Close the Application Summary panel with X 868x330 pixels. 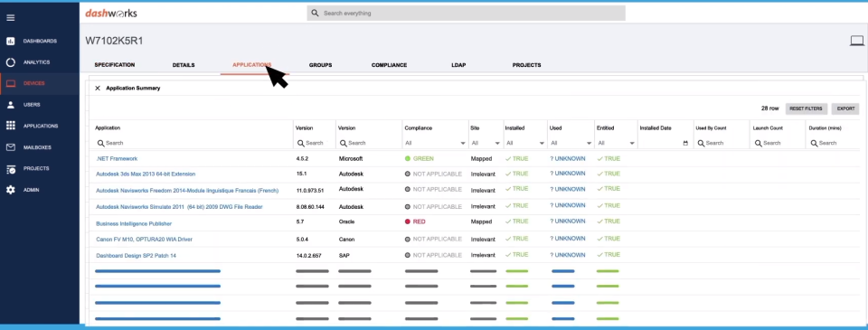click(98, 88)
